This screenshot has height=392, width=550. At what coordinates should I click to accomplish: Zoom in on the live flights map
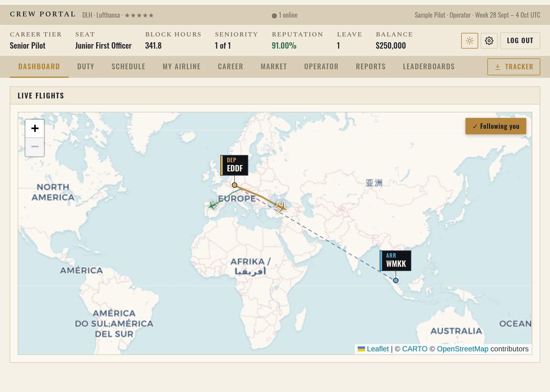tap(35, 128)
